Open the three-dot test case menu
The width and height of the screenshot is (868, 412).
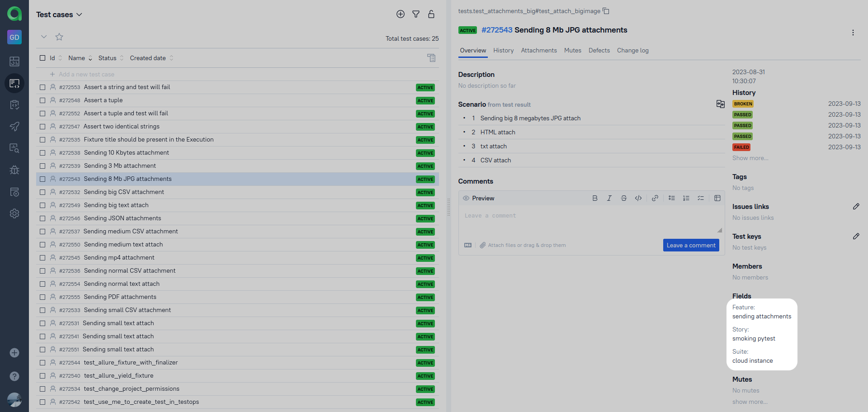[x=853, y=33]
